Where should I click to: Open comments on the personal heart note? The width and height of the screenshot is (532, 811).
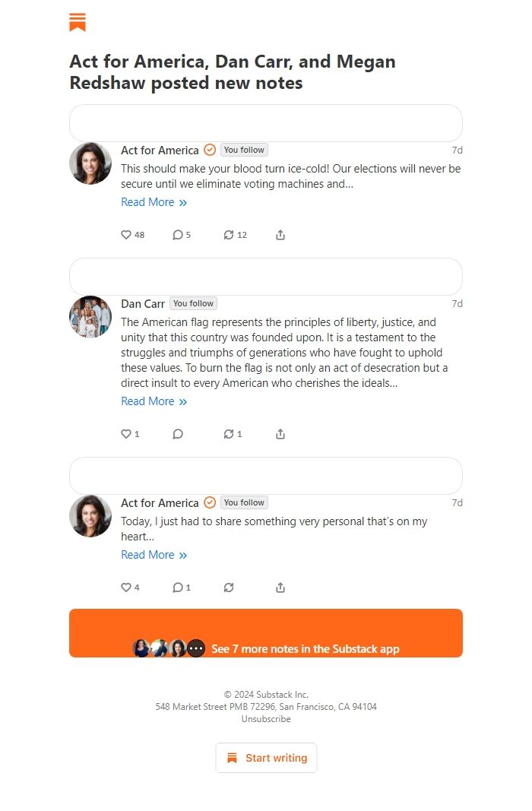(177, 588)
